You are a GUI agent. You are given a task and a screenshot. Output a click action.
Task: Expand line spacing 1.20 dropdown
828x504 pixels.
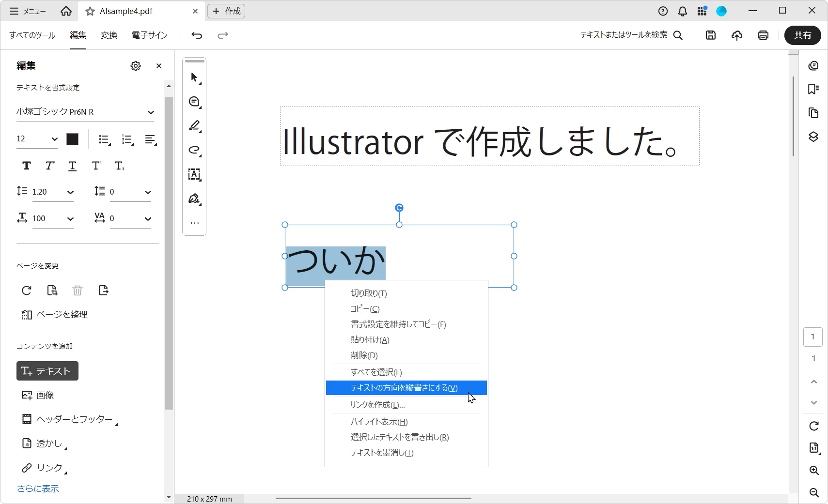click(70, 192)
